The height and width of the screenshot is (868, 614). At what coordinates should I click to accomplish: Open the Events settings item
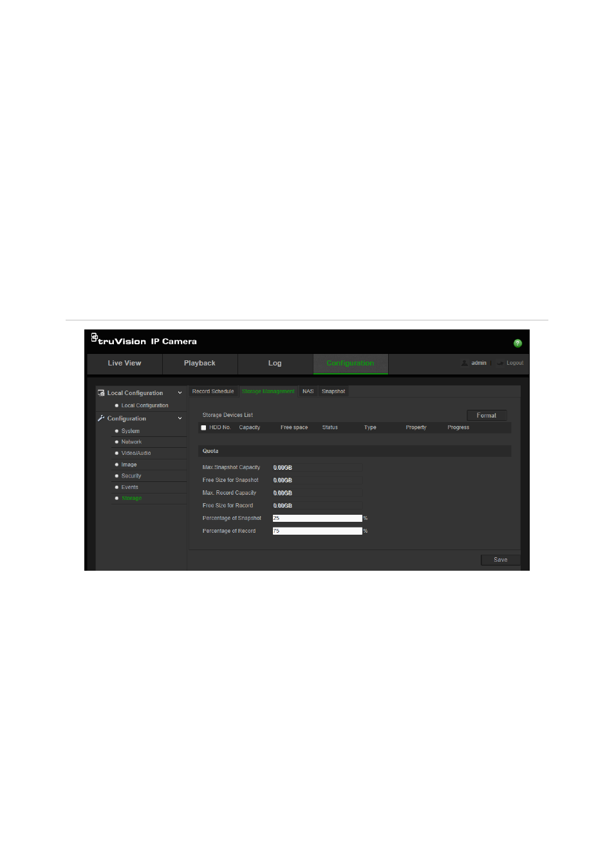point(129,487)
